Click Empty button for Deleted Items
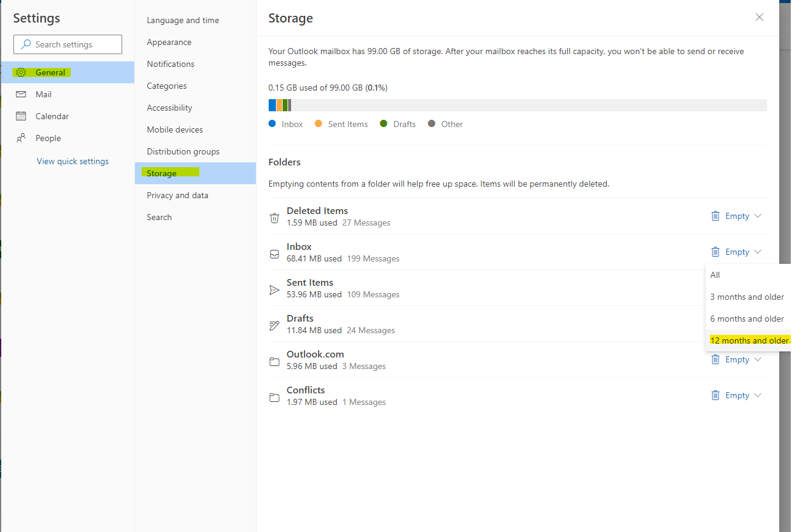Screen dimensions: 792x532 [737, 216]
